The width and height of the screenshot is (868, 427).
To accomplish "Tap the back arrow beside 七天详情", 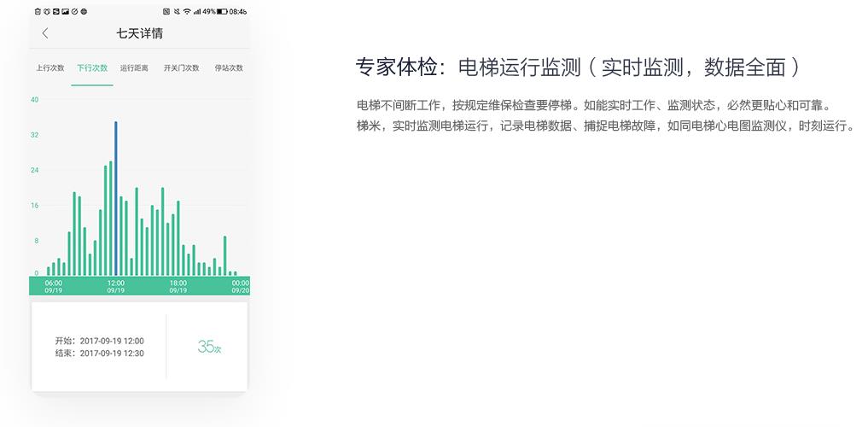I will 45,34.
